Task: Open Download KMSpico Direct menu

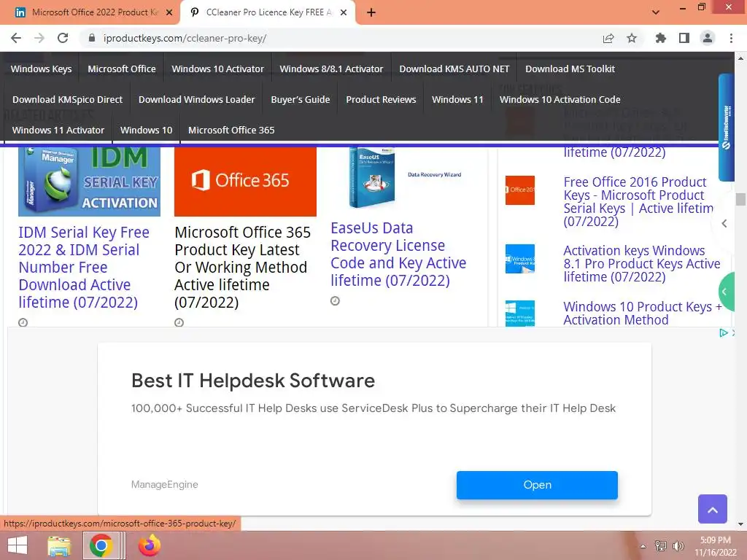Action: coord(67,99)
